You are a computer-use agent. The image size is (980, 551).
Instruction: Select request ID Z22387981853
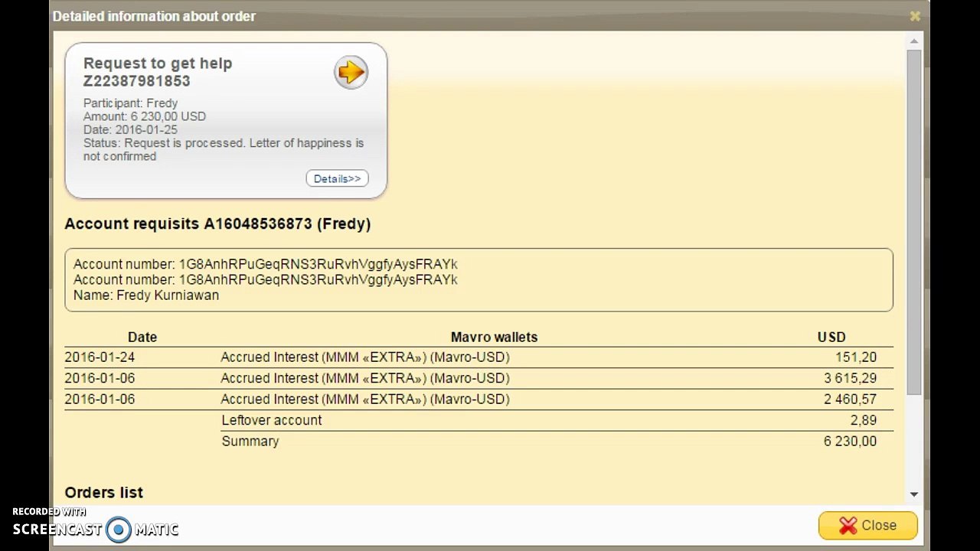point(136,81)
